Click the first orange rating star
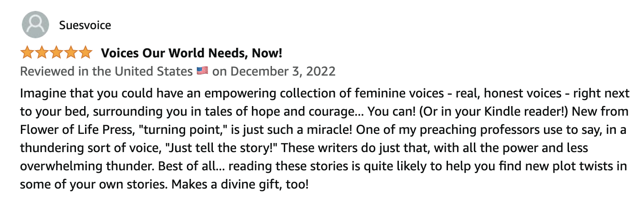This screenshot has width=644, height=199. tap(28, 53)
